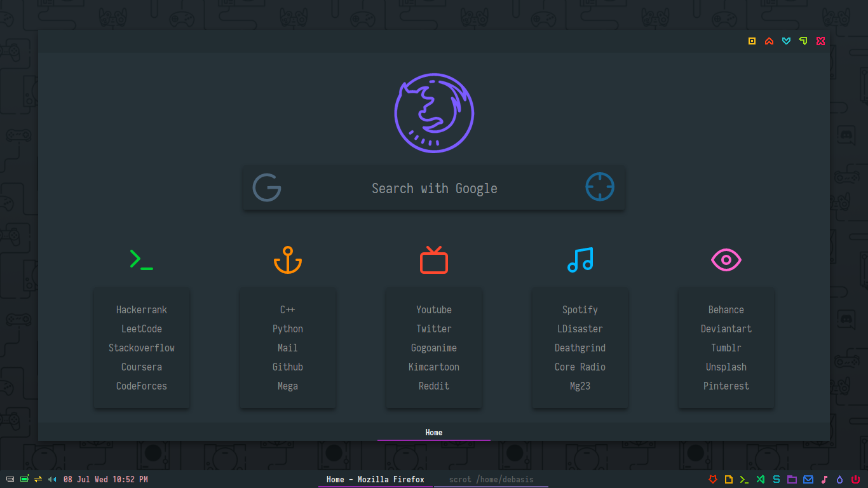The height and width of the screenshot is (488, 868).
Task: Click the red power panel icon
Action: coord(855,479)
